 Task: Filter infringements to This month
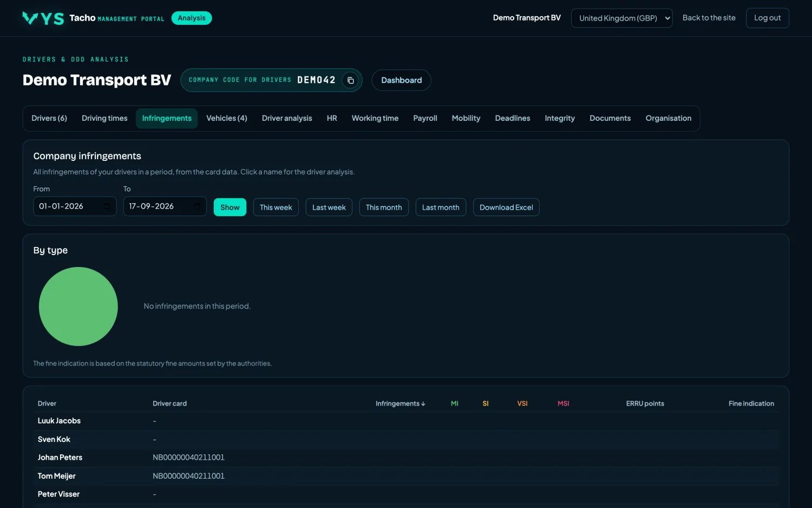(x=384, y=207)
